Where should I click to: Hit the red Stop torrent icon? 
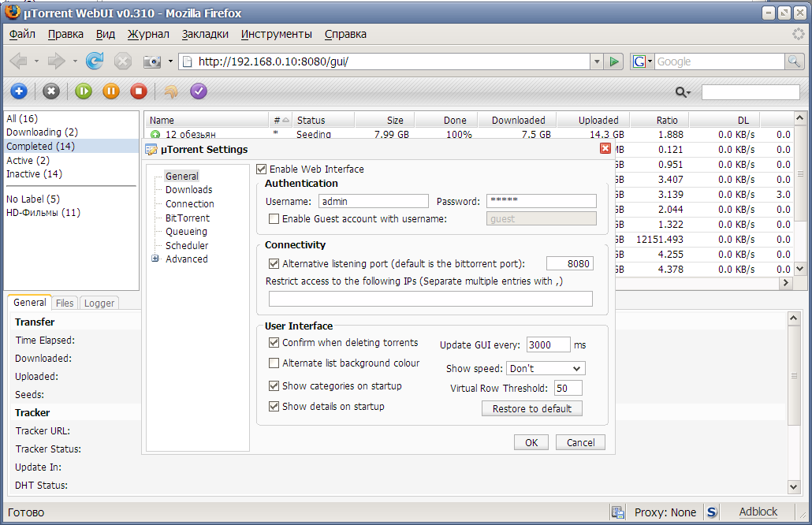tap(139, 91)
